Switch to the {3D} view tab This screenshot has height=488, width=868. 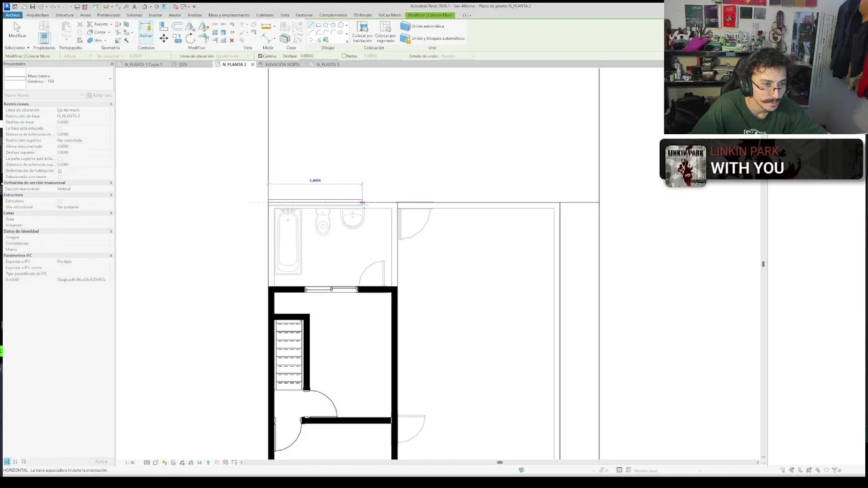click(182, 64)
